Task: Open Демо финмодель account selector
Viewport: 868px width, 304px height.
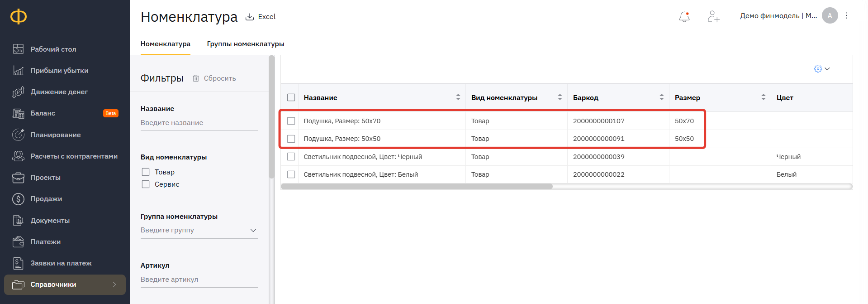Action: [x=778, y=16]
